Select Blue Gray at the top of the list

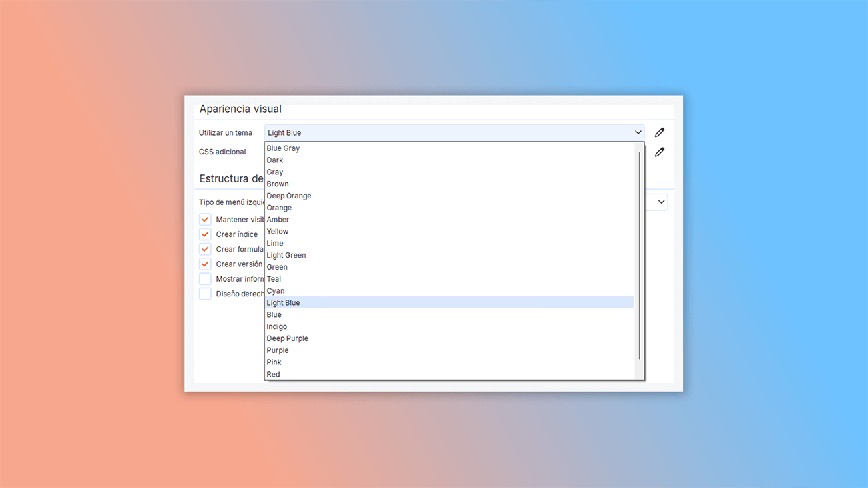tap(283, 148)
